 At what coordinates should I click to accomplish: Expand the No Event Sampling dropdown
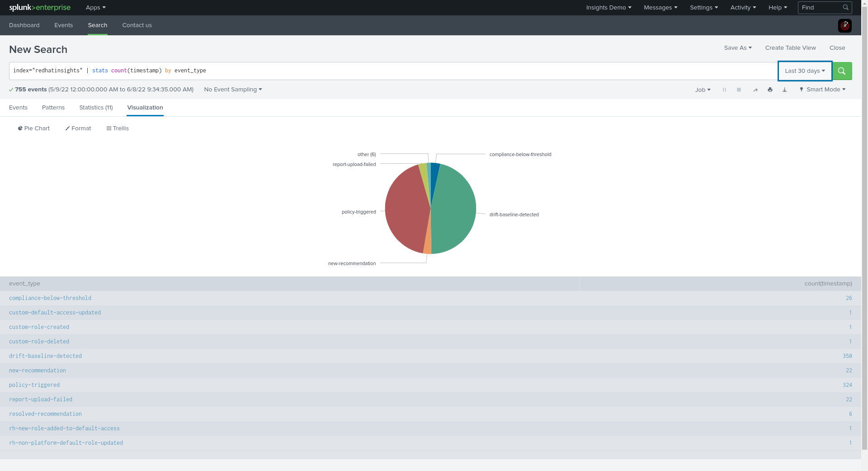233,90
